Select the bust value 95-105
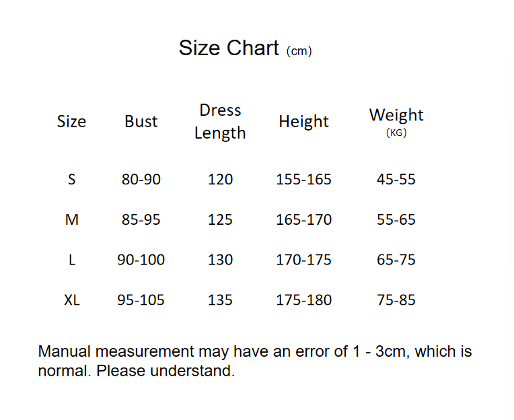This screenshot has width=514, height=420. pyautogui.click(x=141, y=300)
